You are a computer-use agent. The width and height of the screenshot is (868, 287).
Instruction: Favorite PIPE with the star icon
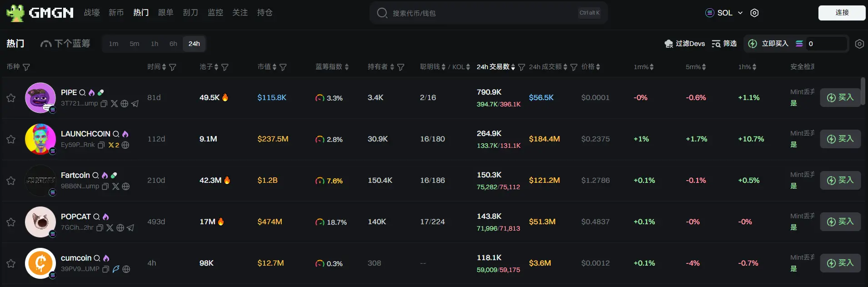click(11, 98)
